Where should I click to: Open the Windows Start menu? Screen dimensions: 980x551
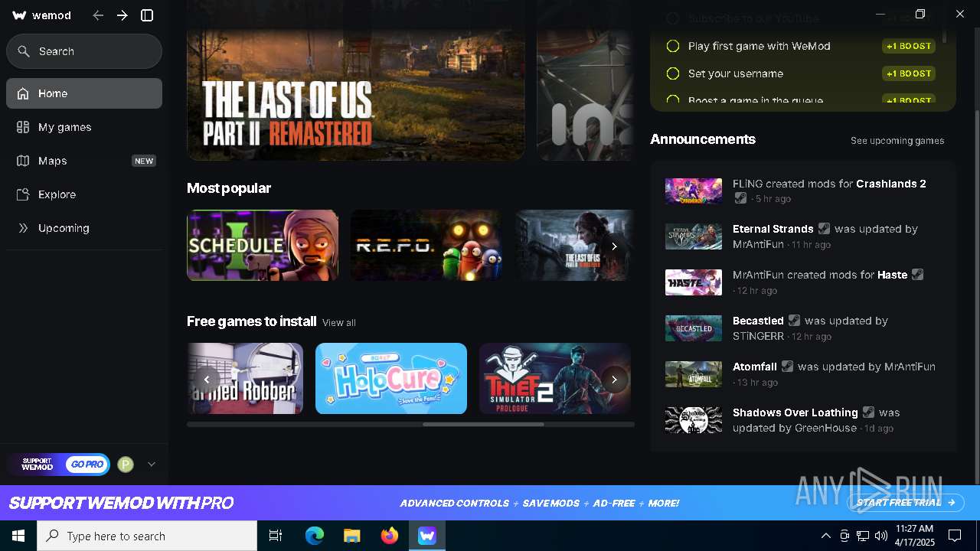[x=18, y=536]
